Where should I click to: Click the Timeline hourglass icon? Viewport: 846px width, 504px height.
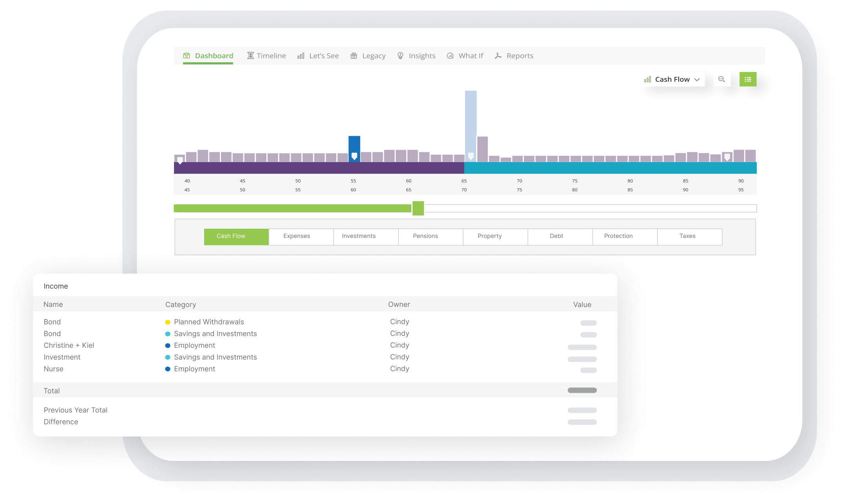(x=250, y=56)
